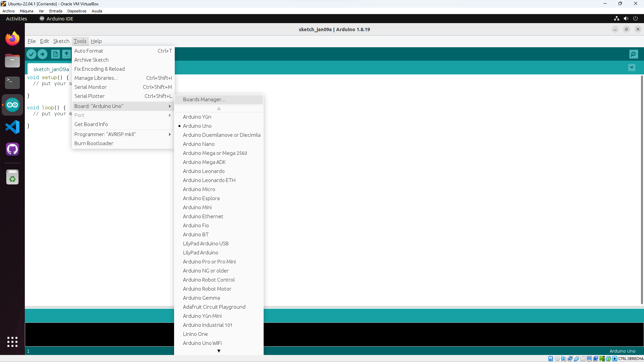Click the Verify checkmark toolbar icon
The height and width of the screenshot is (362, 644).
[31, 54]
